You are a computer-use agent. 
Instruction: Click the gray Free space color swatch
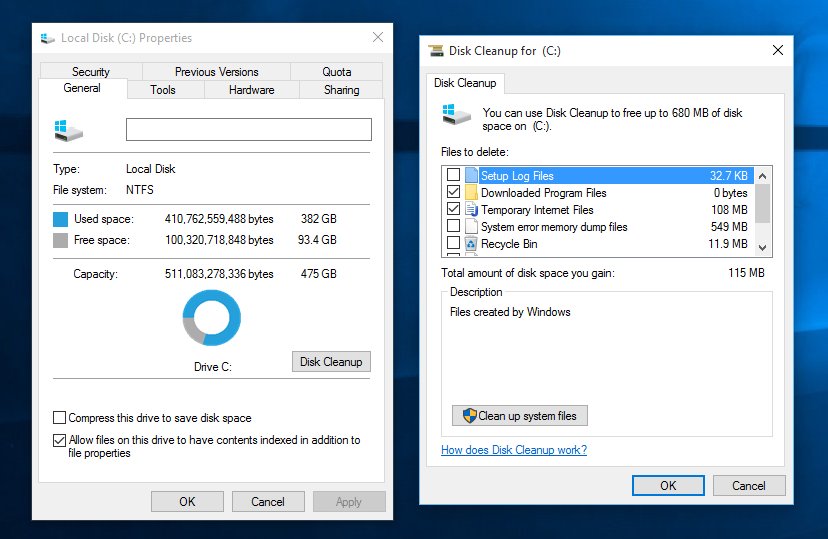[61, 241]
